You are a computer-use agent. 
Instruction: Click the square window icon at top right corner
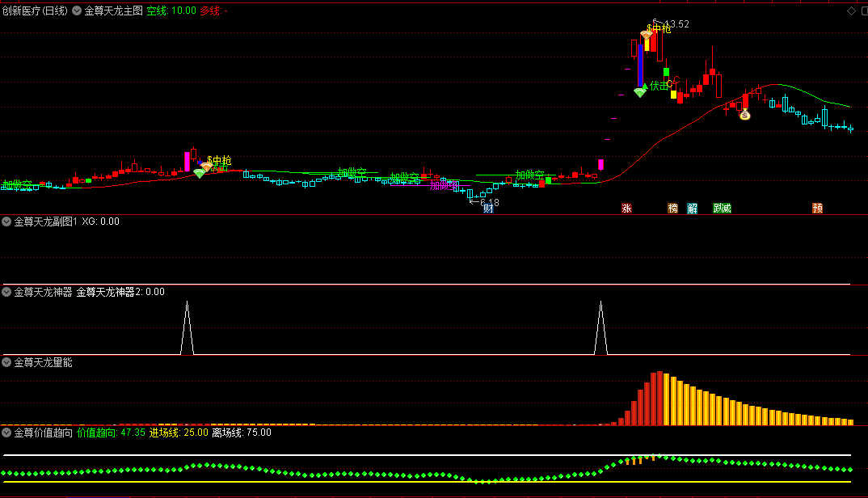[x=865, y=11]
